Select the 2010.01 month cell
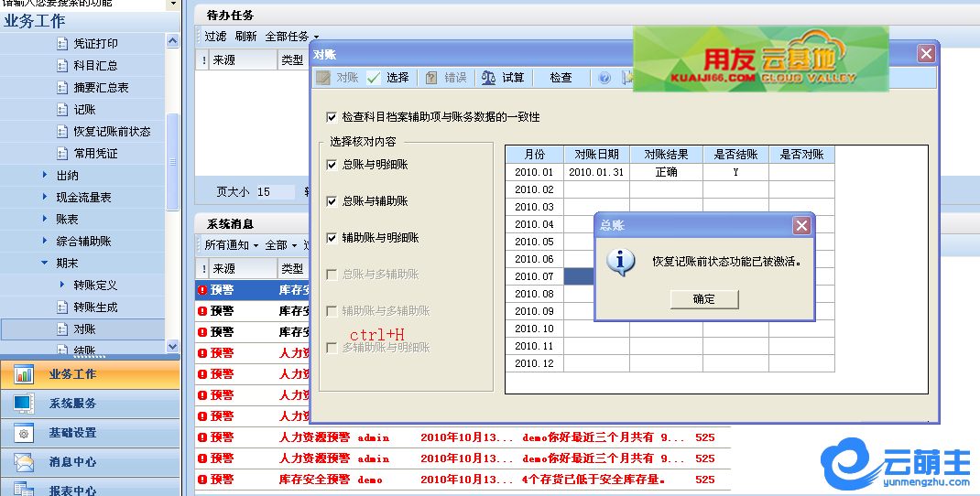This screenshot has width=980, height=496. tap(534, 172)
